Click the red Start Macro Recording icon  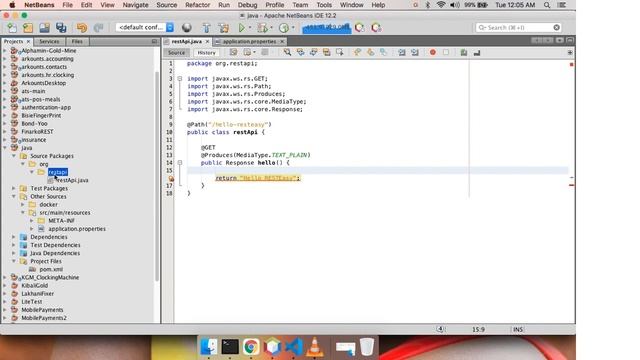(433, 52)
